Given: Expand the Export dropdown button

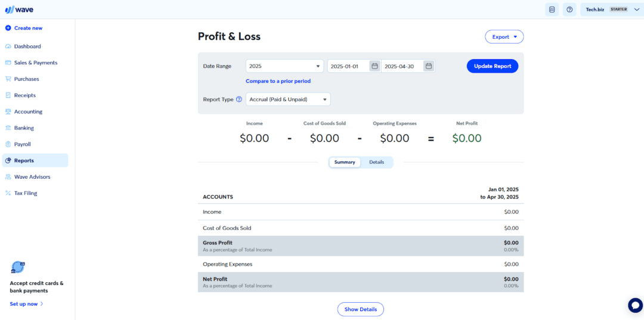Looking at the screenshot, I should pos(504,37).
